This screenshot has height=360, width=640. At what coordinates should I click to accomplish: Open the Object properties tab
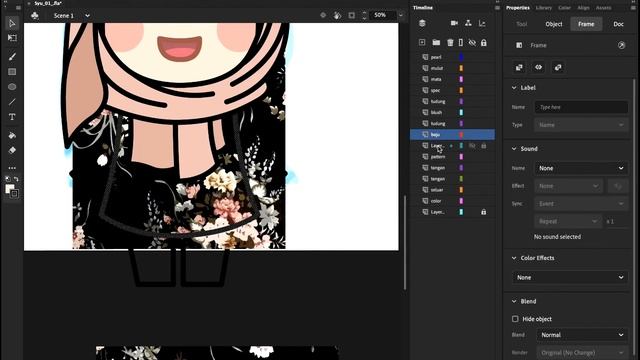(554, 24)
